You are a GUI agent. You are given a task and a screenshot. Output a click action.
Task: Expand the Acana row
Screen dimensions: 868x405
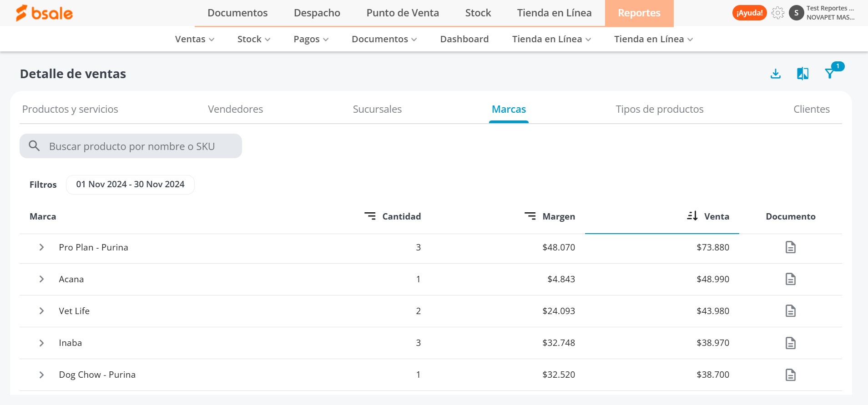(x=41, y=279)
